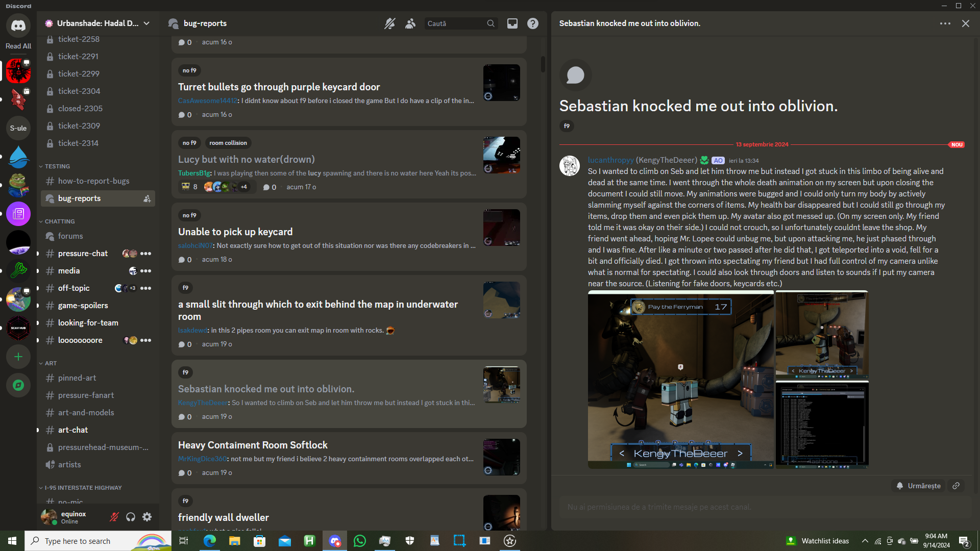Image resolution: width=980 pixels, height=551 pixels.
Task: Open the help question mark icon
Action: [x=532, y=23]
